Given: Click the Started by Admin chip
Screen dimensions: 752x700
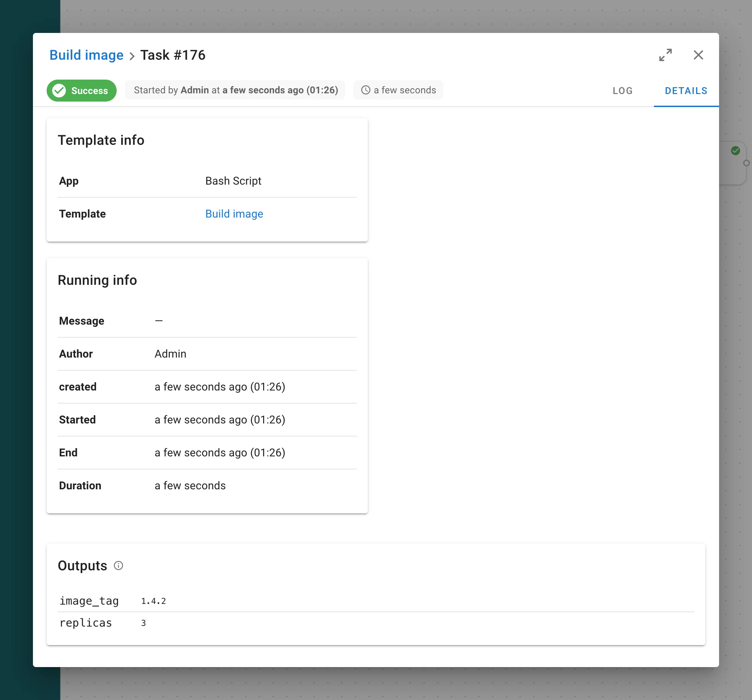Looking at the screenshot, I should [x=235, y=90].
